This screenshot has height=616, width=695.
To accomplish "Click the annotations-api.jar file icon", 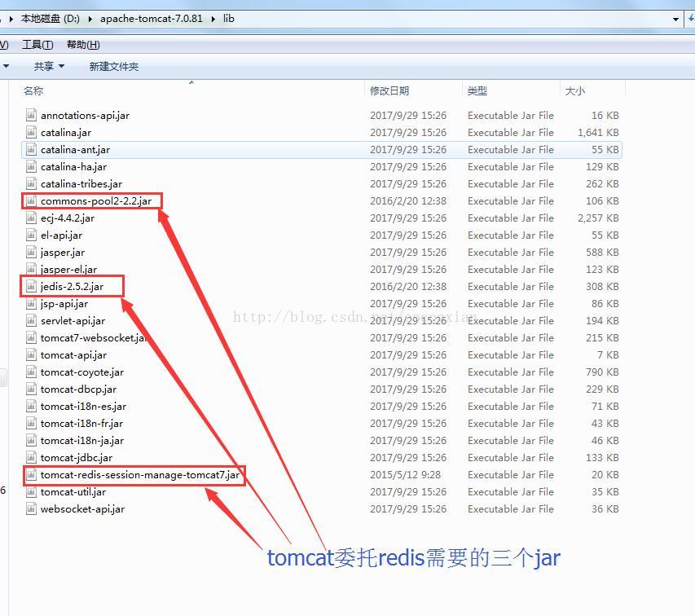I will (x=31, y=115).
